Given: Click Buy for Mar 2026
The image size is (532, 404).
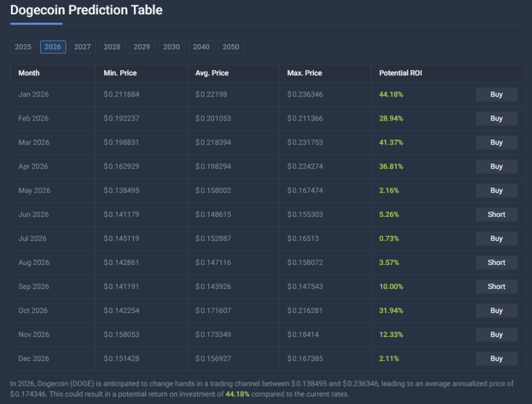Looking at the screenshot, I should 497,142.
